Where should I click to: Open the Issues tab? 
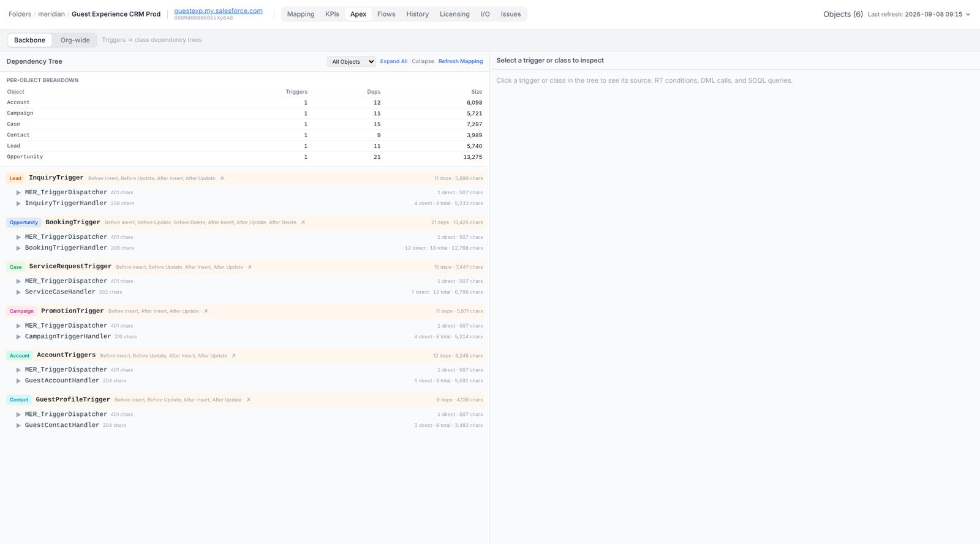tap(511, 14)
